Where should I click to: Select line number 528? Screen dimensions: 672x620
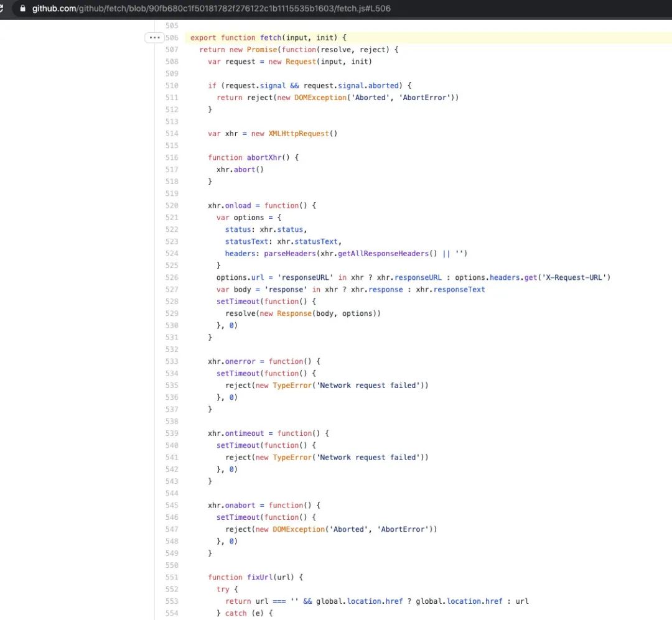click(x=172, y=302)
